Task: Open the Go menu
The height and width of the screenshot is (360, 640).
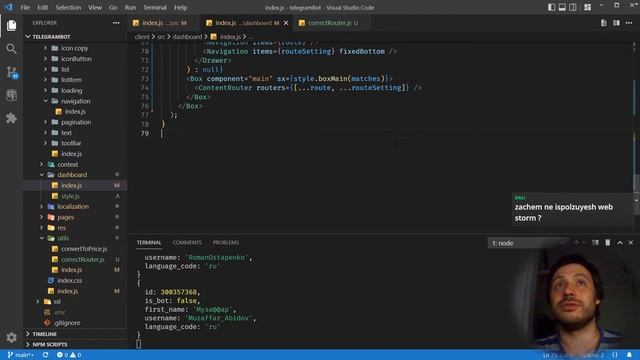Action: point(113,7)
